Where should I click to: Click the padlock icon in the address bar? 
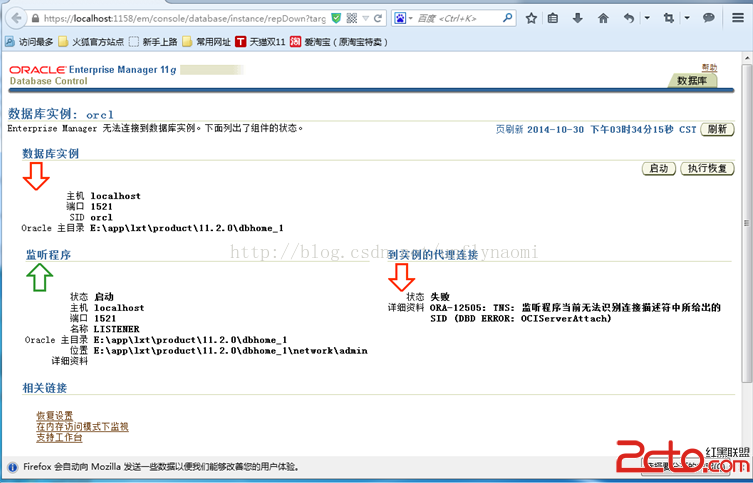[x=35, y=19]
